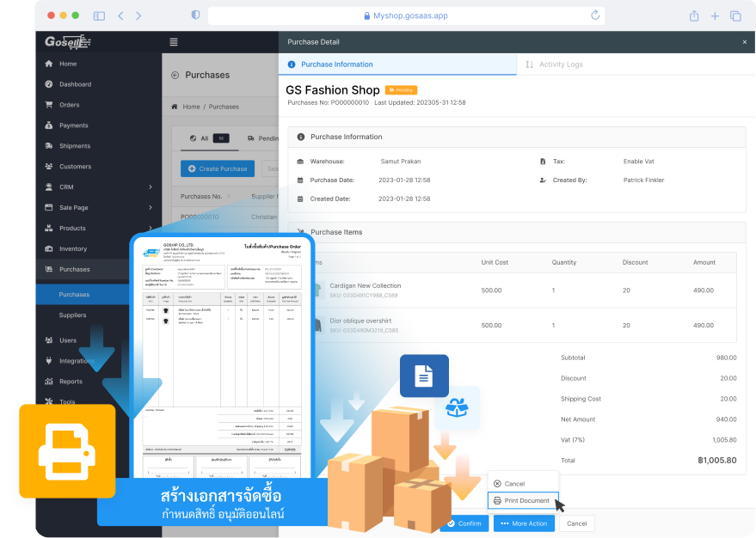Expand the CRM submenu
Viewport: 756px width, 538px height.
point(151,186)
